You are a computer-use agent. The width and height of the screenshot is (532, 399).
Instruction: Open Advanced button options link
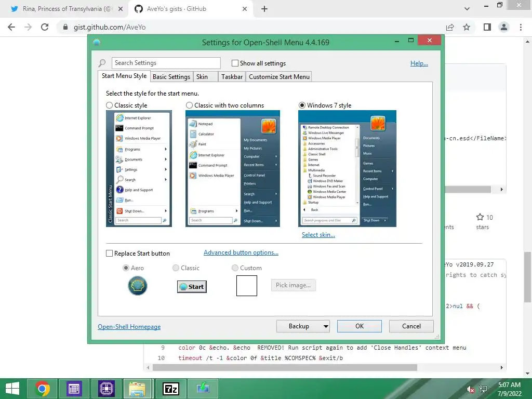pyautogui.click(x=241, y=252)
